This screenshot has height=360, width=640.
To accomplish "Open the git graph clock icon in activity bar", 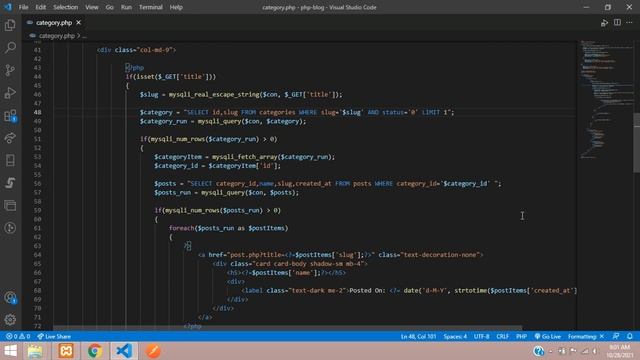I will pos(10,228).
